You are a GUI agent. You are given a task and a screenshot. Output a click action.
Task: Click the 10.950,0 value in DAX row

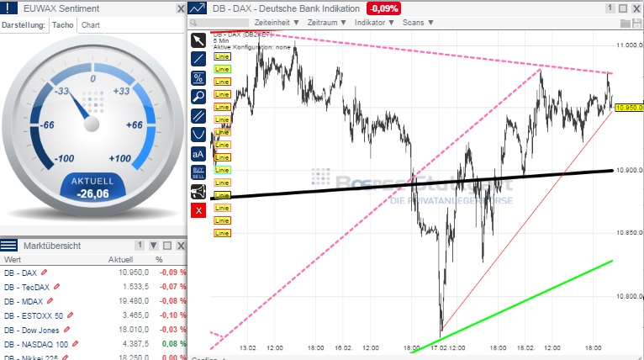[x=134, y=272]
